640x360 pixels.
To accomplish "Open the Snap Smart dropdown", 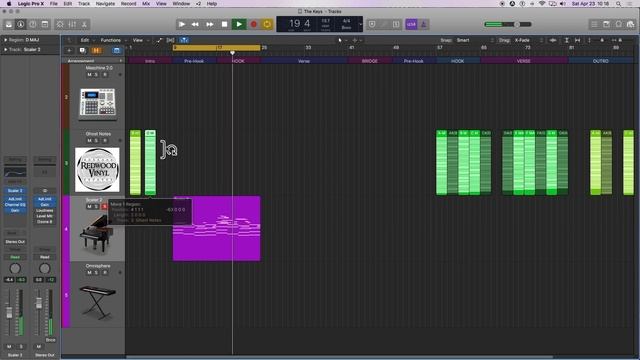I will tap(475, 40).
